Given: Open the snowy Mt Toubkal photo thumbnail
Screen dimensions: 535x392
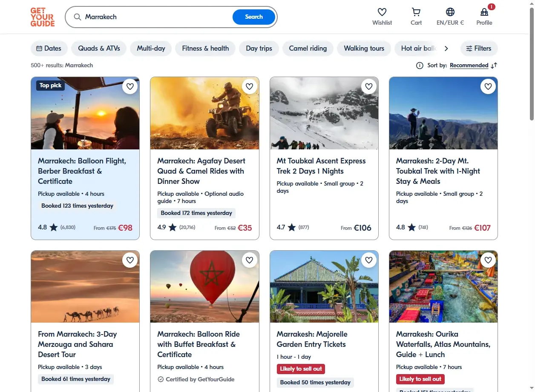Looking at the screenshot, I should pos(324,113).
